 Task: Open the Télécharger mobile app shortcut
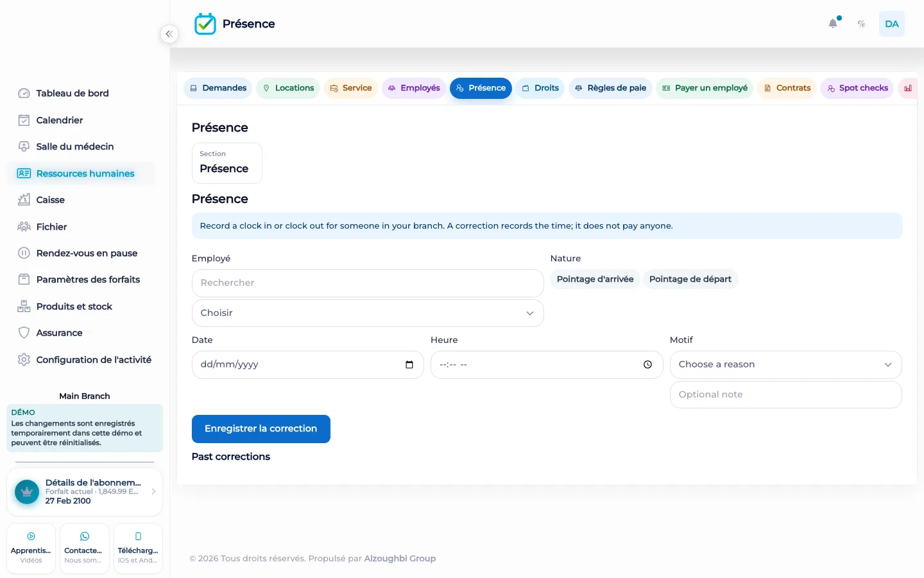pyautogui.click(x=138, y=548)
